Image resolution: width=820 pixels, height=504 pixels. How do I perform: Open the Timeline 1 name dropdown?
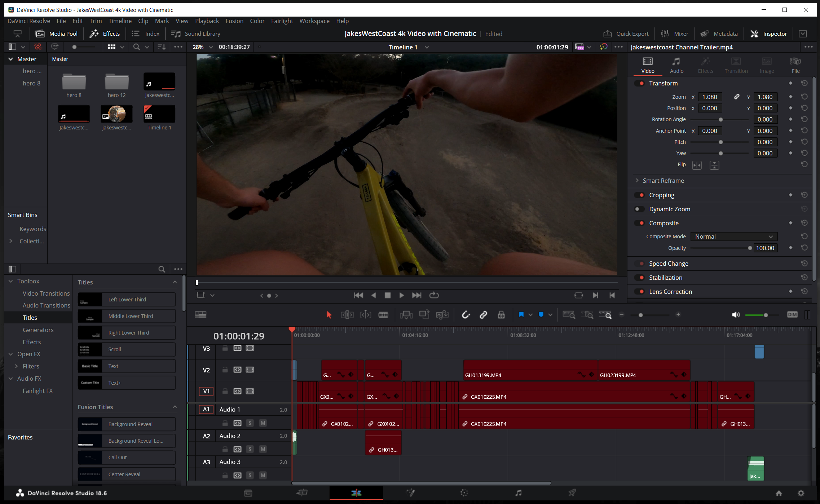427,47
